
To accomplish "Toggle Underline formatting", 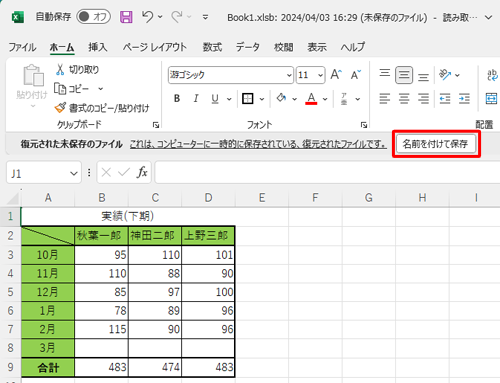I will pos(215,98).
